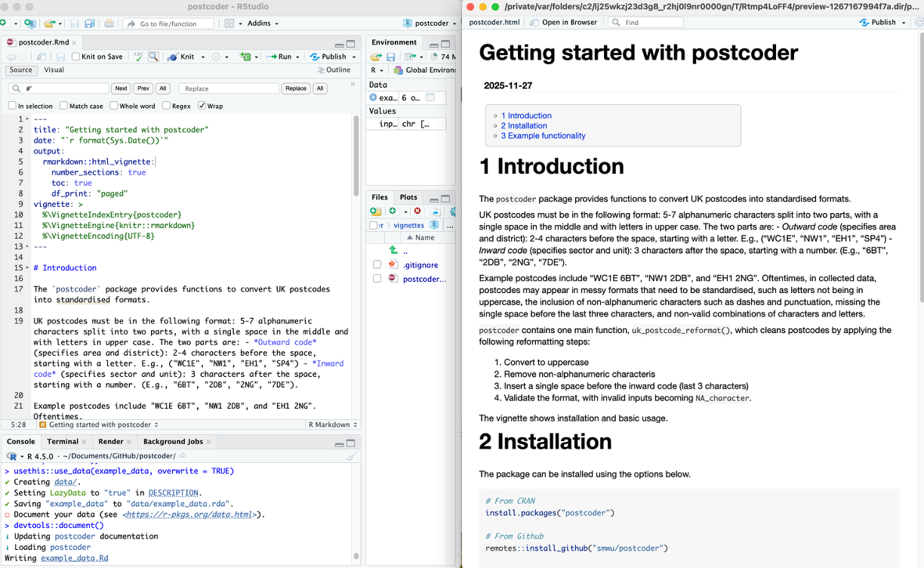Click the print icon in main toolbar

point(109,23)
